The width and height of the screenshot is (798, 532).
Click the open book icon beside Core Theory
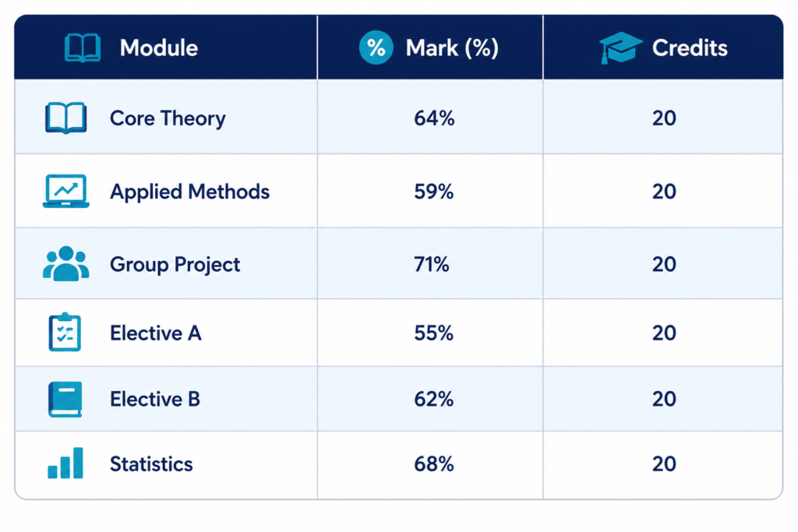click(65, 118)
